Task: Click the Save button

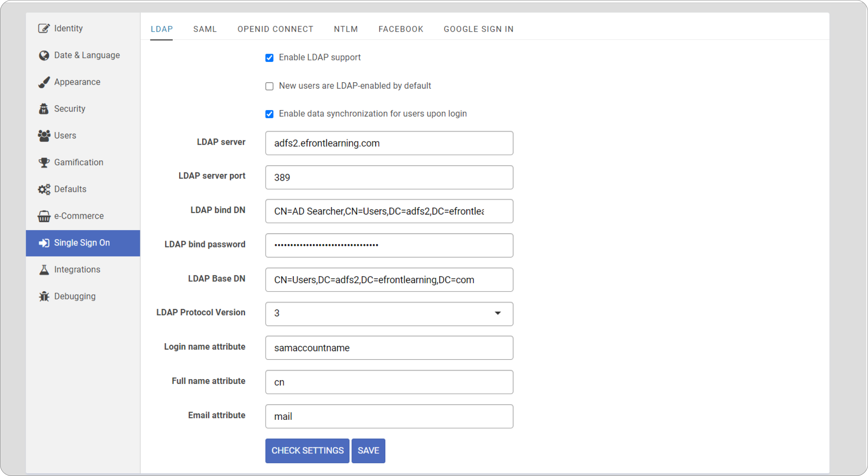Action: [x=368, y=451]
